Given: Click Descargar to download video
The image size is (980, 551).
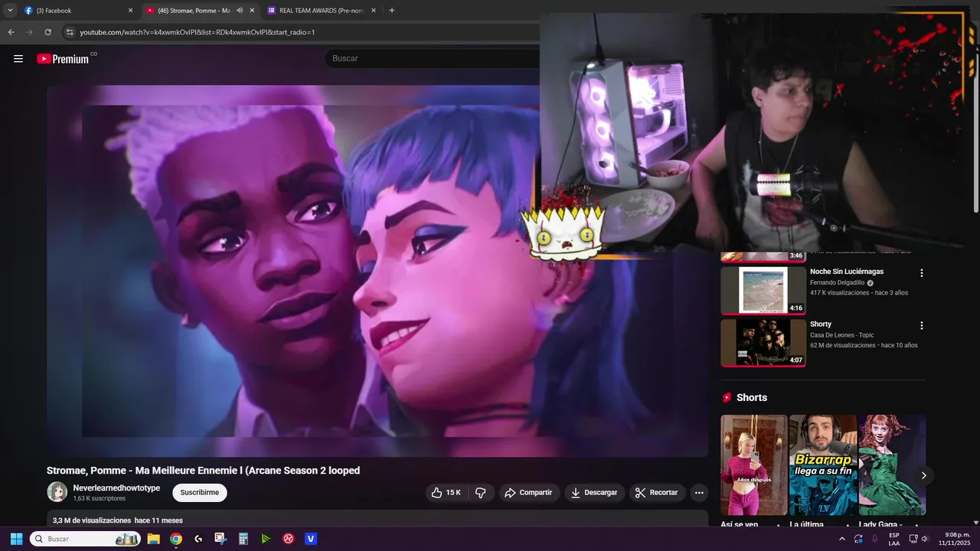Looking at the screenshot, I should (594, 493).
